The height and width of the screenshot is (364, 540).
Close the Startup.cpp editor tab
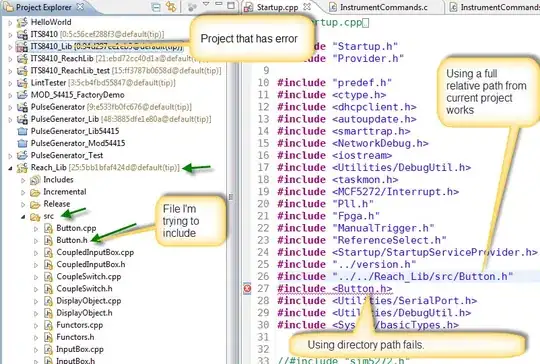(307, 7)
